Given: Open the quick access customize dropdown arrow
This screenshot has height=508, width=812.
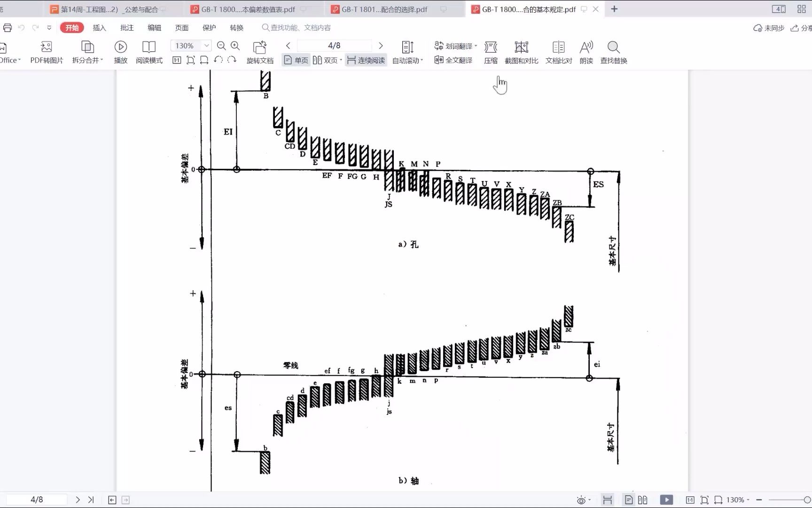Looking at the screenshot, I should coord(49,28).
